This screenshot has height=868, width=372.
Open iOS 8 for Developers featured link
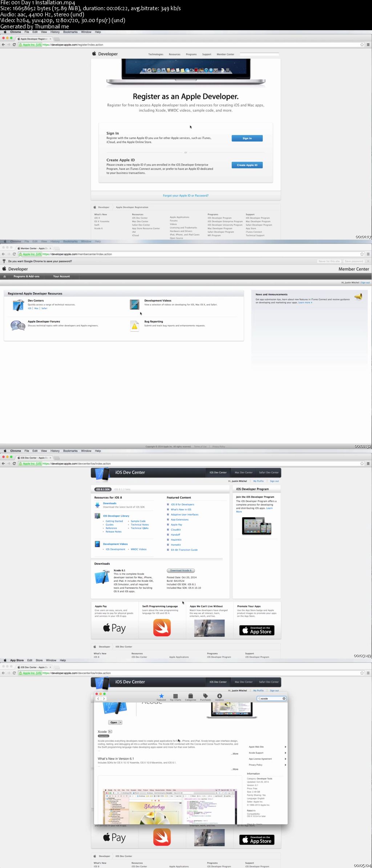coord(182,505)
